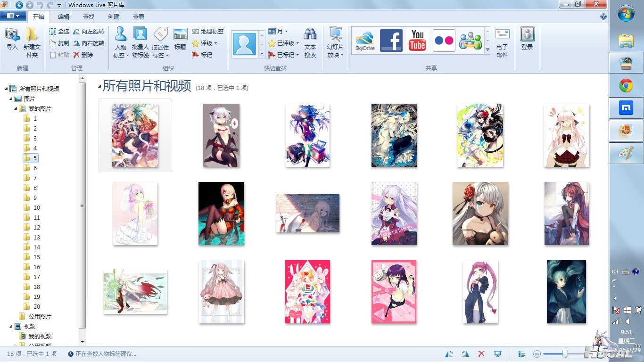Collapse the 所有照片和视频 header group
644x362 pixels.
point(99,86)
